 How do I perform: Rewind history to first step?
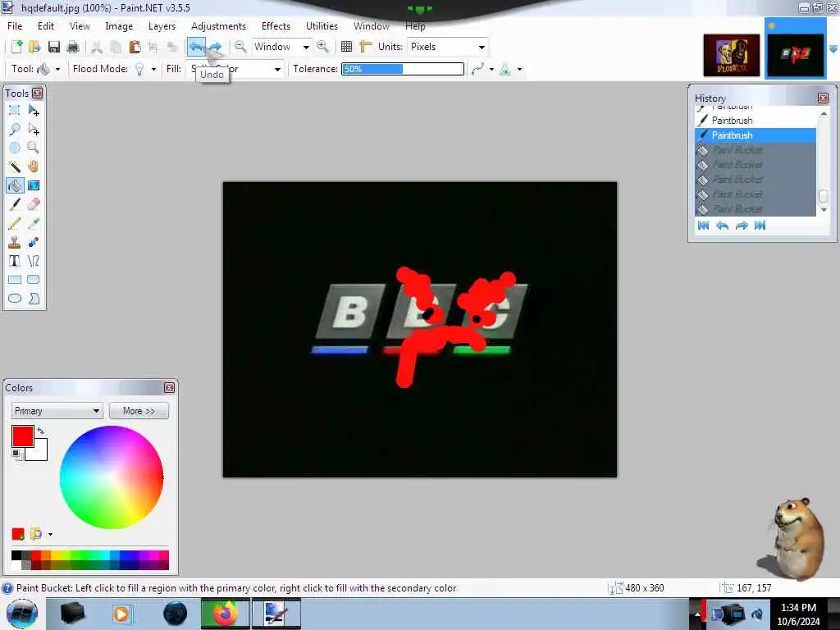[x=703, y=226]
